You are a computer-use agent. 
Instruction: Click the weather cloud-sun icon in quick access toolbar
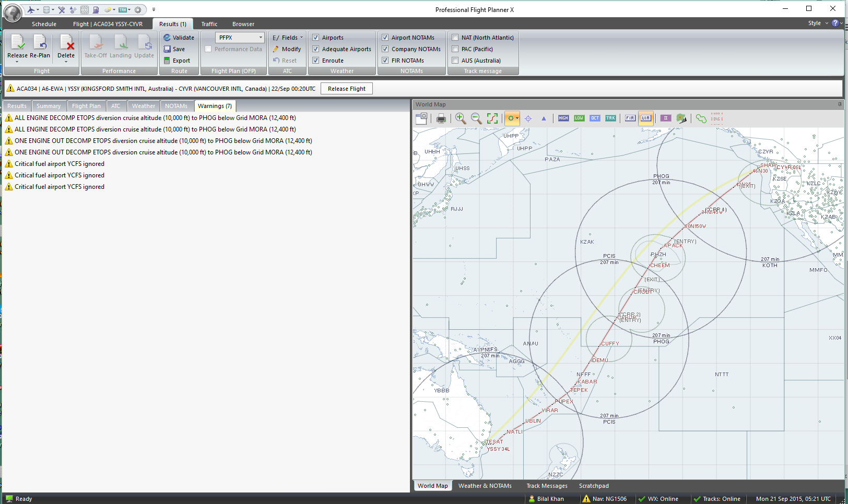click(108, 9)
